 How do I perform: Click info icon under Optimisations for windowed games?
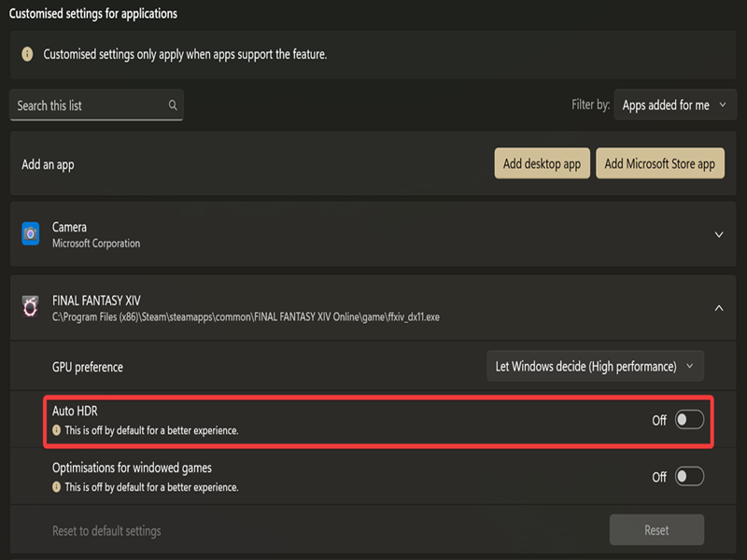pyautogui.click(x=57, y=487)
